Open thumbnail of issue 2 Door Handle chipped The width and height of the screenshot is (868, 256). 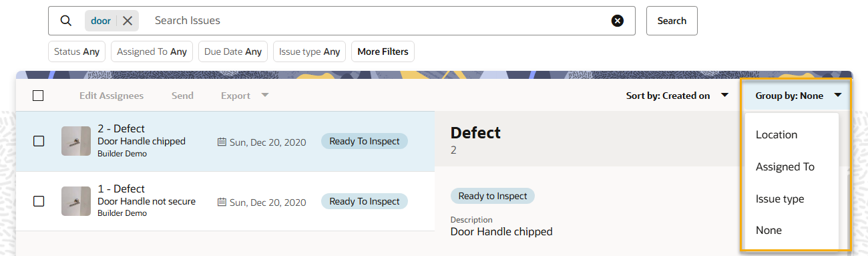pyautogui.click(x=76, y=141)
